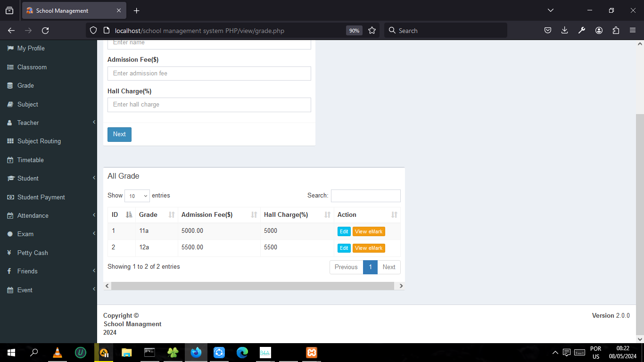The height and width of the screenshot is (362, 644).
Task: Click the Petty Cash yen icon
Action: click(9, 253)
